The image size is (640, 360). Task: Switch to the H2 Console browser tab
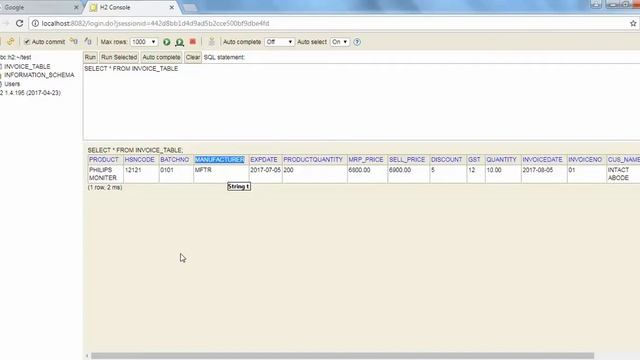tap(131, 7)
